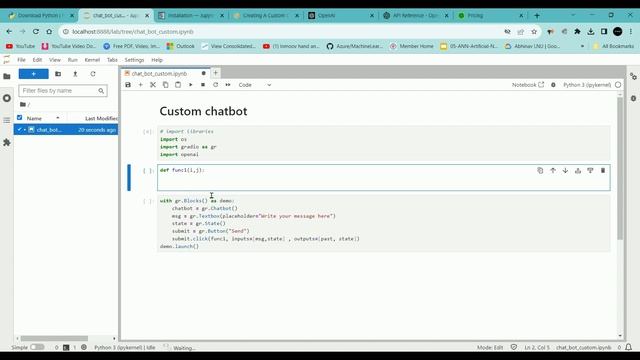Select the Python 3 (ipykernel) kernel name
640x360 pixels.
[x=587, y=85]
